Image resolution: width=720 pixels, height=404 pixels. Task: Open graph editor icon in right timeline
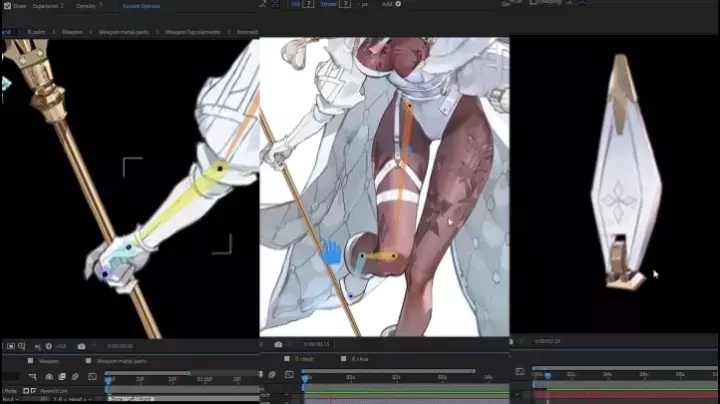click(520, 371)
